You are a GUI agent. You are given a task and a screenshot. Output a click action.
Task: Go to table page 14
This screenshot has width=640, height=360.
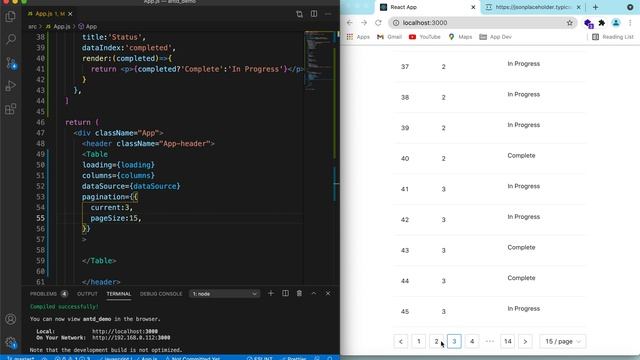(508, 341)
